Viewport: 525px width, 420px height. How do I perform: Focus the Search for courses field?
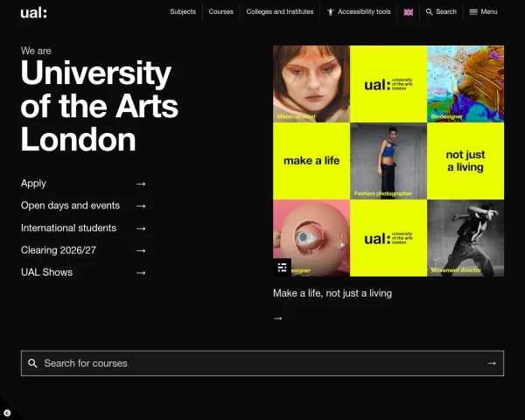(262, 363)
